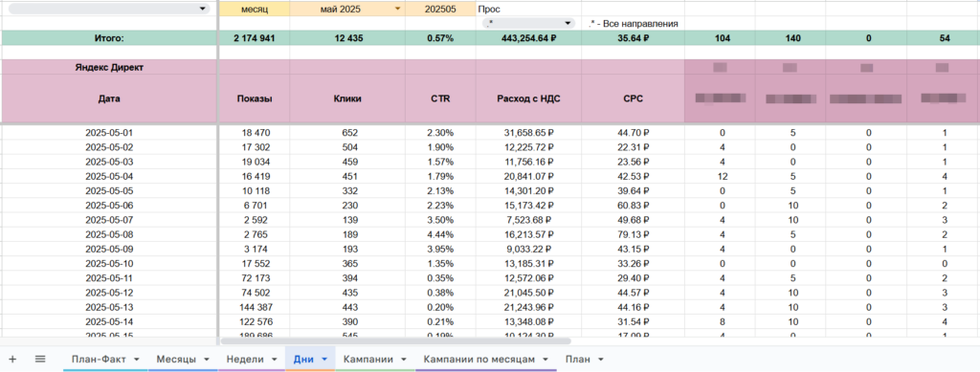Click the horizontal scrollbar thumb
The height and width of the screenshot is (372, 980).
tap(396, 341)
